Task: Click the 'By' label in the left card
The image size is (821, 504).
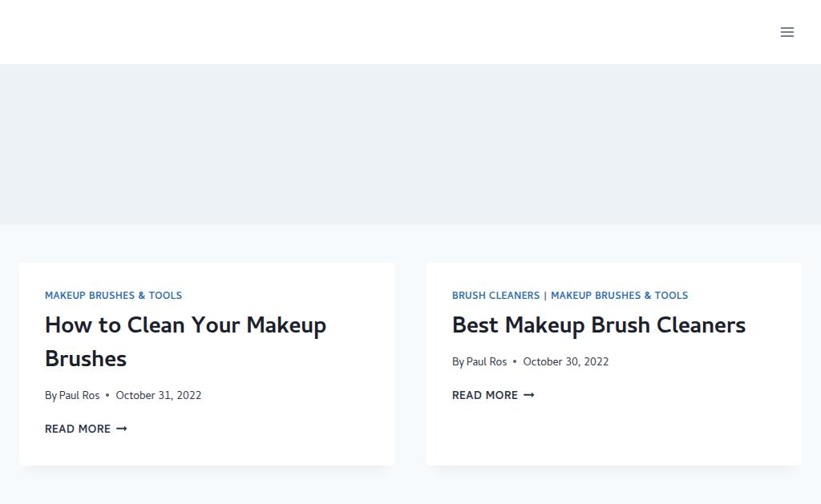Action: (x=51, y=396)
